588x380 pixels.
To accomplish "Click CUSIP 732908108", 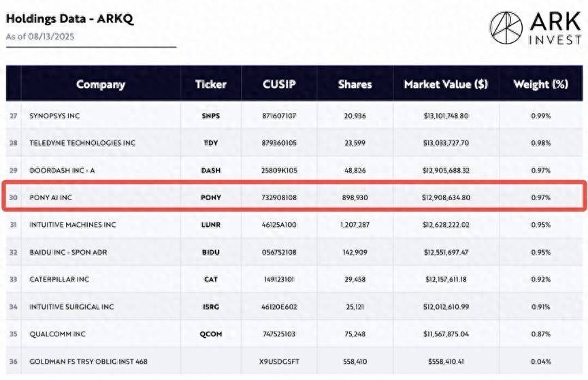I will [279, 197].
